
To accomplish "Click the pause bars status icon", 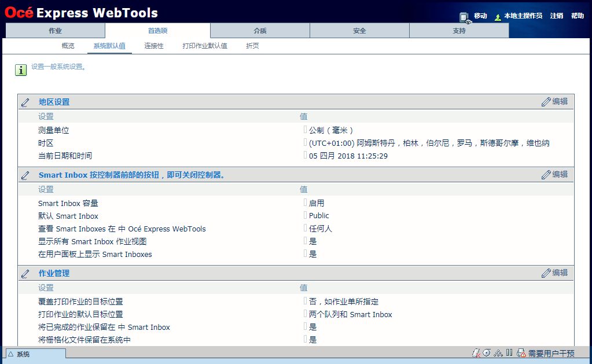I will click(x=509, y=352).
